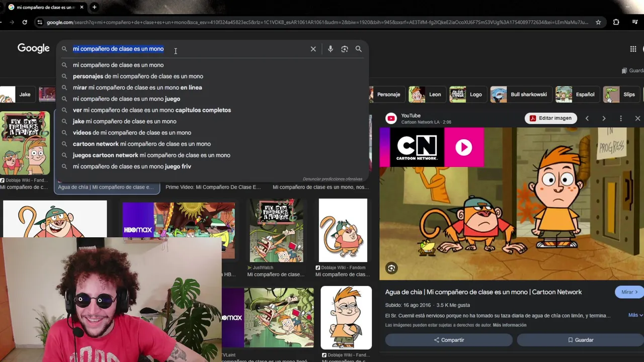Screen dimensions: 644x362
Task: Submit search with magnifier button
Action: (x=358, y=49)
